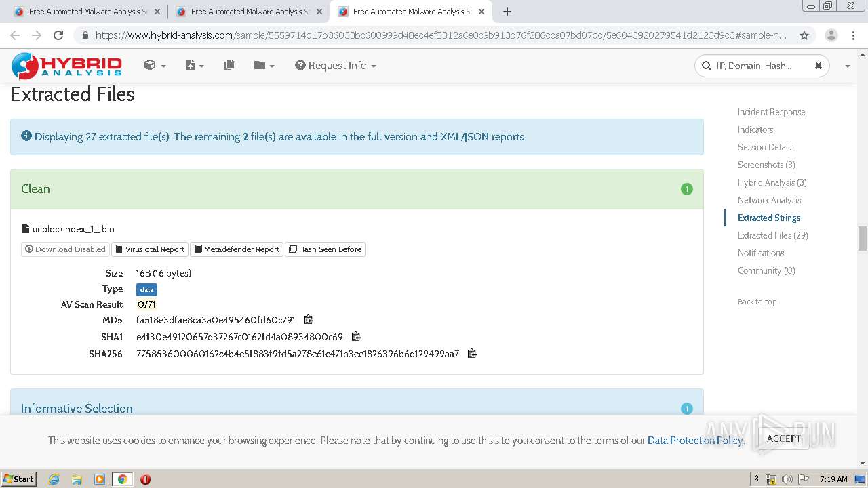Open the VirusTotal Report

[150, 249]
